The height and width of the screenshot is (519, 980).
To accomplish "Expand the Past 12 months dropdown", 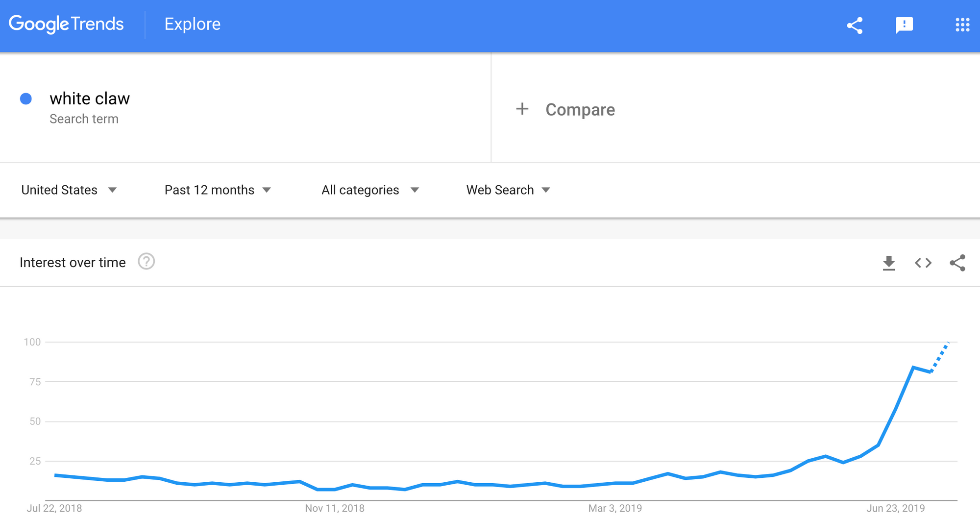I will click(x=218, y=190).
